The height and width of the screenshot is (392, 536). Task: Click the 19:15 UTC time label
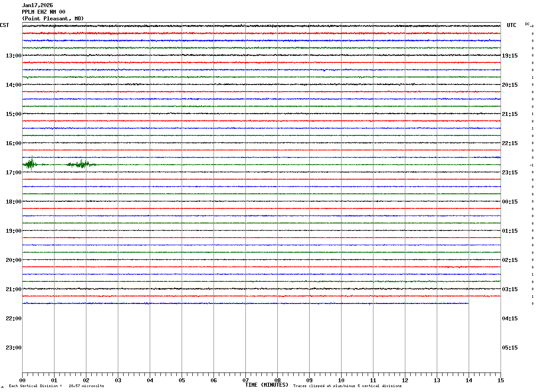[x=510, y=56]
